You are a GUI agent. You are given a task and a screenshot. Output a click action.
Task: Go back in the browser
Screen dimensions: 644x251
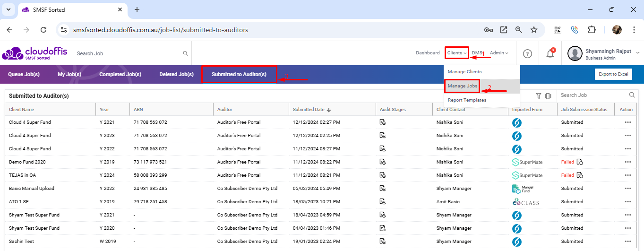(10, 30)
